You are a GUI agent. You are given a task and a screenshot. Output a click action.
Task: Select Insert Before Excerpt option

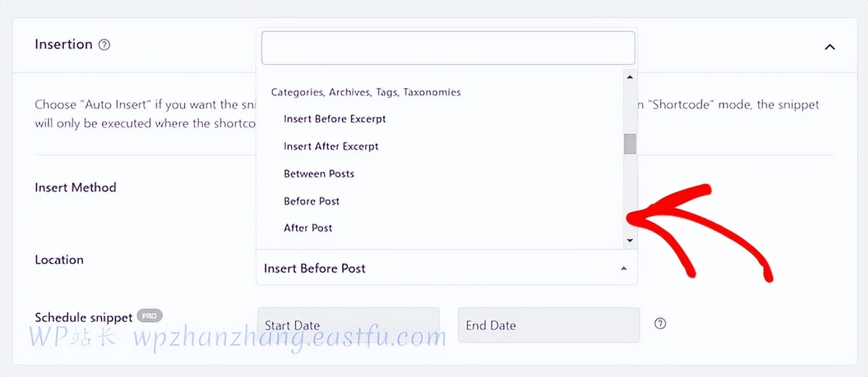point(335,119)
